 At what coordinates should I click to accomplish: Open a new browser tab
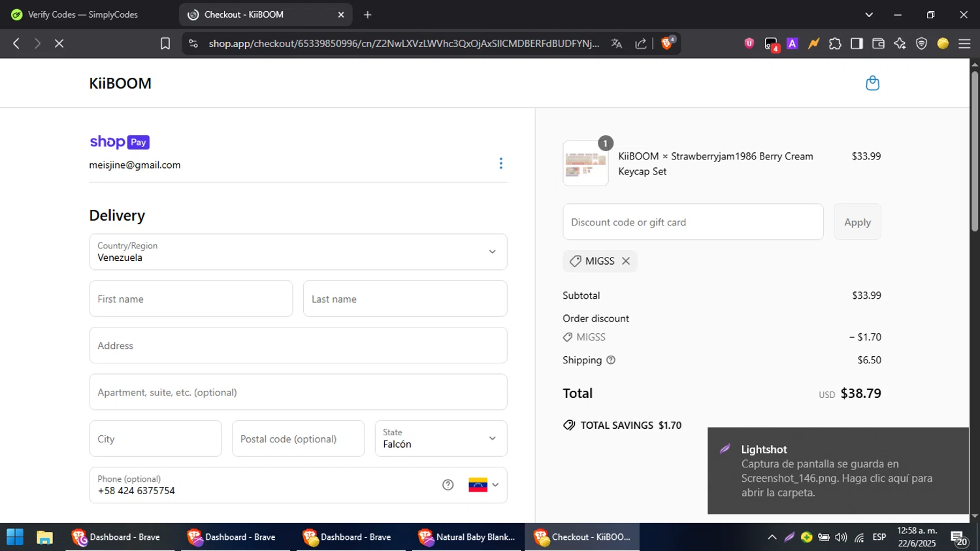pyautogui.click(x=368, y=14)
